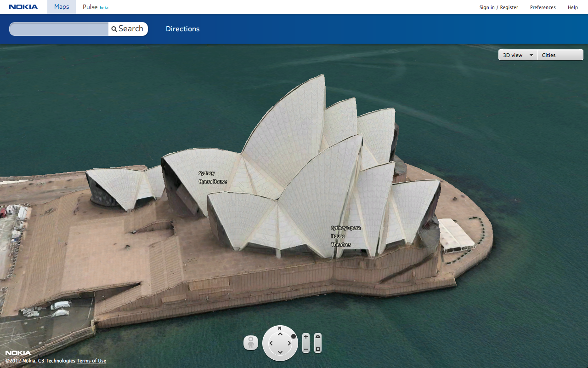Pan map down with compass arrow
This screenshot has width=588, height=368.
(280, 352)
